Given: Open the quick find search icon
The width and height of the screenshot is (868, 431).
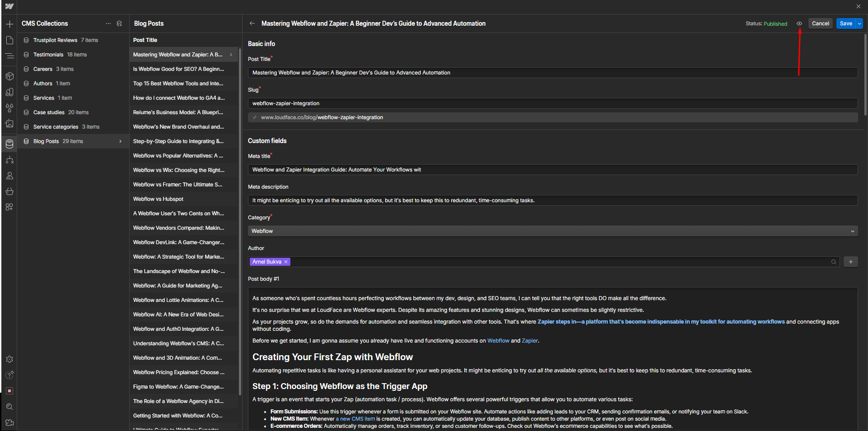Looking at the screenshot, I should click(9, 407).
